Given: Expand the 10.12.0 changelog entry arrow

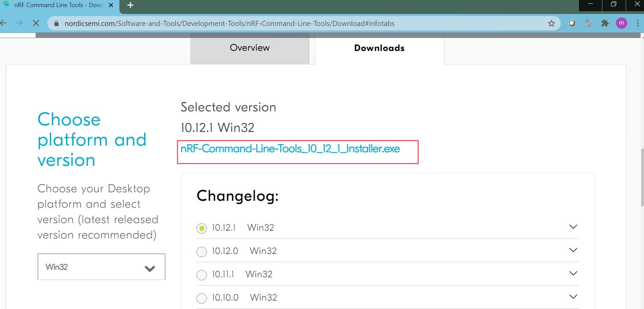Looking at the screenshot, I should [573, 250].
